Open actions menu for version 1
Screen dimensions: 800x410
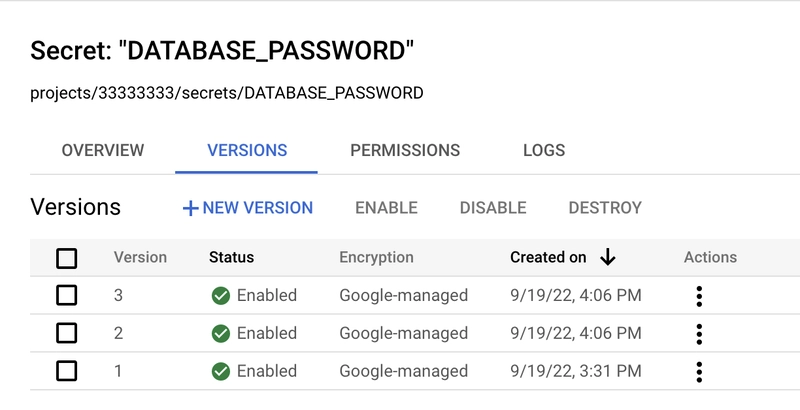tap(699, 372)
